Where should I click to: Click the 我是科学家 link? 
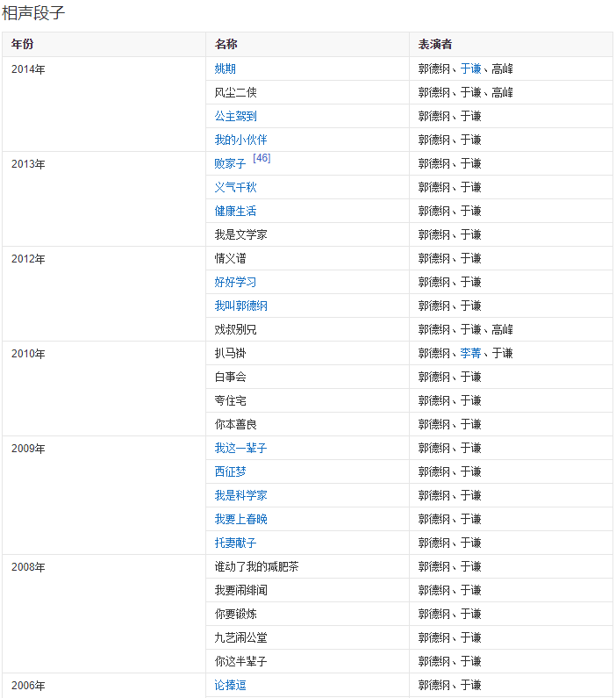240,495
